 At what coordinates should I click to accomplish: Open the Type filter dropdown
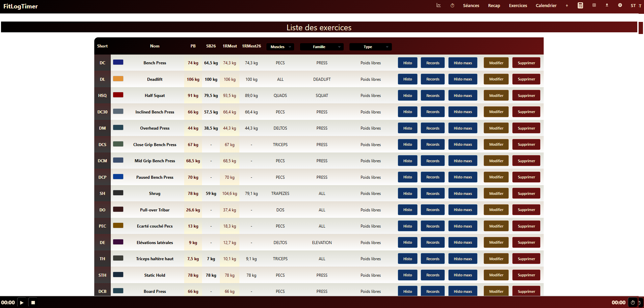370,47
